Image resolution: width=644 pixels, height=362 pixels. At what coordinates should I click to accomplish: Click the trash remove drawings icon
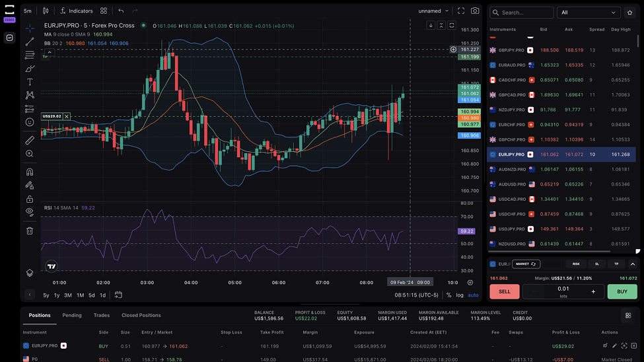[x=30, y=231]
